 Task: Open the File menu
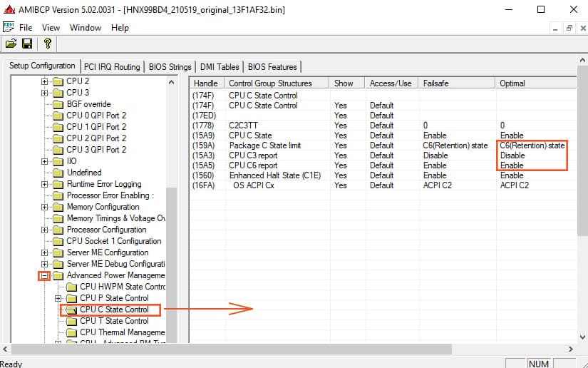[x=26, y=28]
